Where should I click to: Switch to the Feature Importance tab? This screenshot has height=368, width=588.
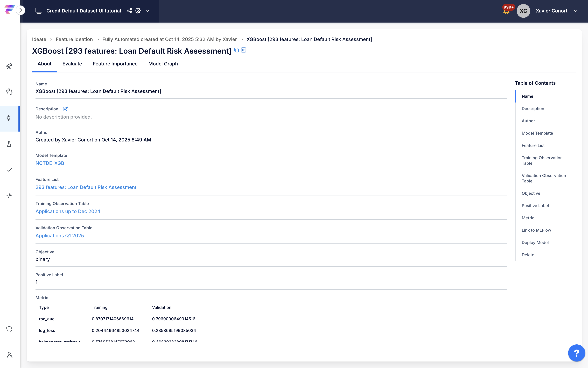115,64
